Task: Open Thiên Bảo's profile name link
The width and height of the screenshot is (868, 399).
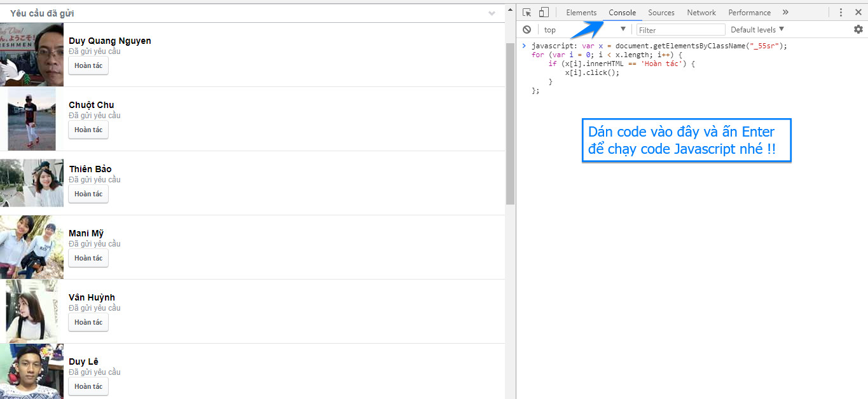Action: [90, 169]
